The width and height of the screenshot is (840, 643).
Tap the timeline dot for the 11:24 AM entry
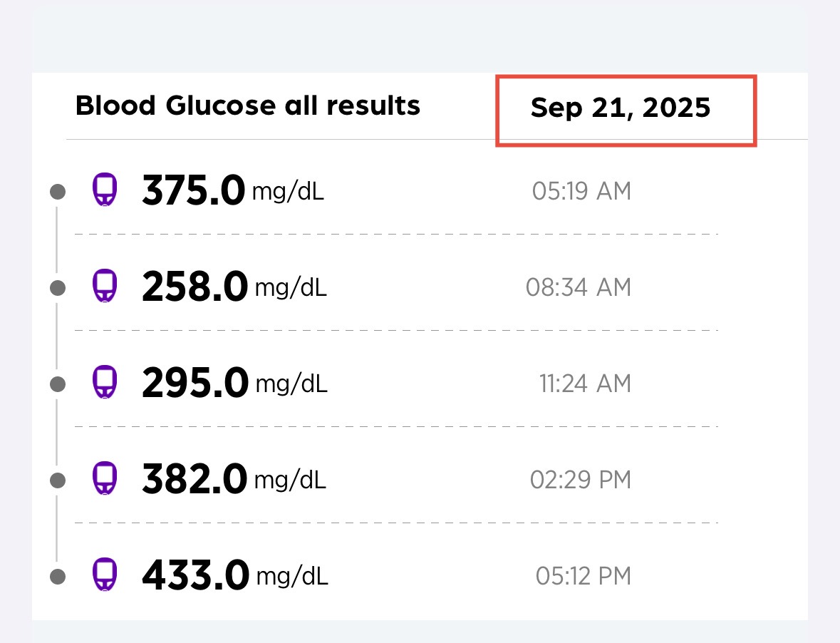tap(58, 384)
